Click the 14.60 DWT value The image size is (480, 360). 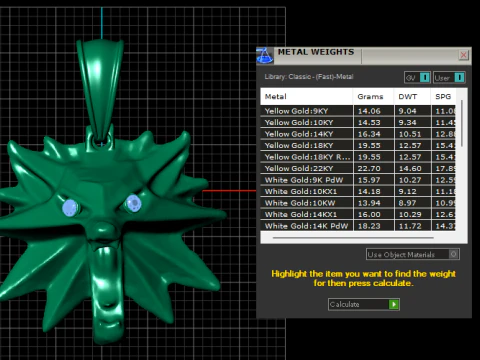410,169
